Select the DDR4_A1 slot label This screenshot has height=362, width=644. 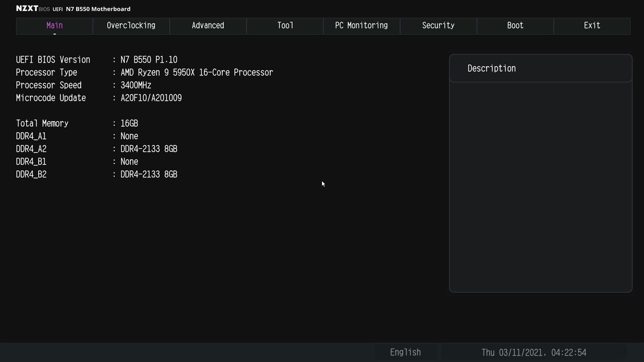click(x=31, y=136)
